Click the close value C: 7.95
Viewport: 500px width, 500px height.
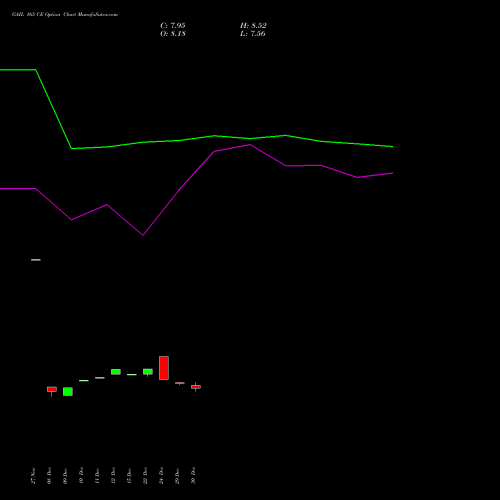click(x=173, y=26)
